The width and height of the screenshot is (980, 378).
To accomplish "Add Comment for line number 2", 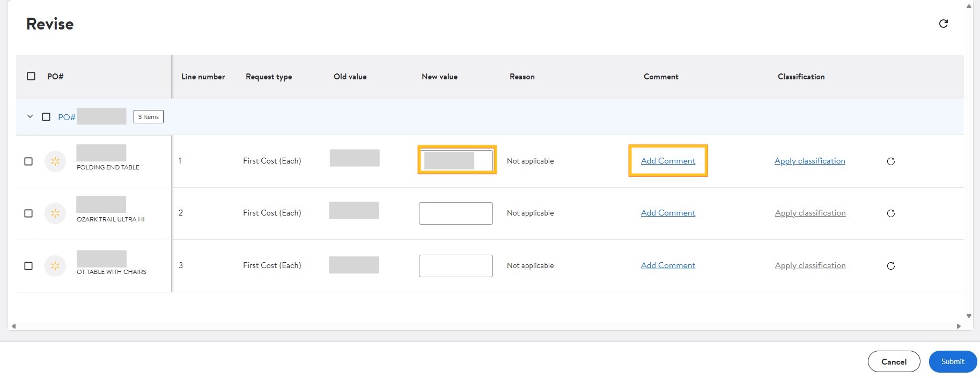I will click(668, 213).
